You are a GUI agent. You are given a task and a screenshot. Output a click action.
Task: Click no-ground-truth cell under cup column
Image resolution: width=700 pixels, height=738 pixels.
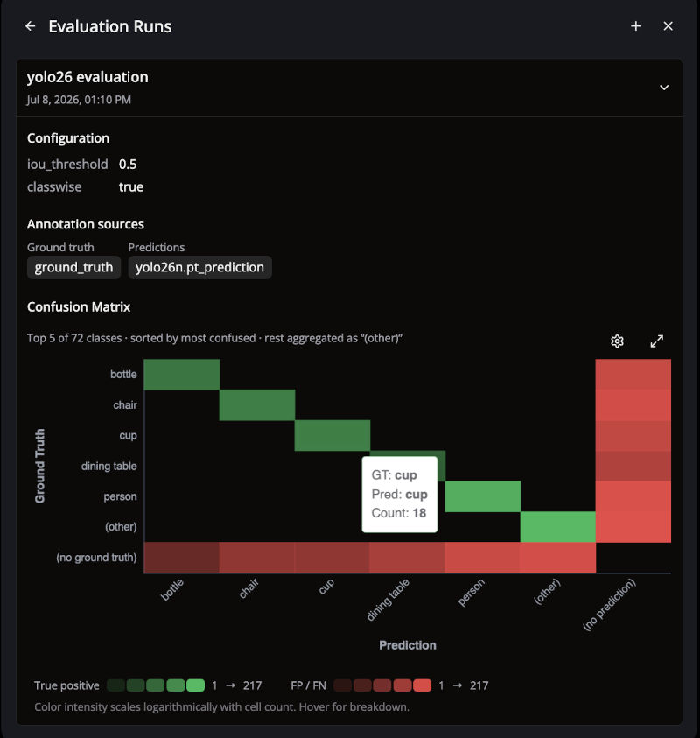[x=332, y=558]
